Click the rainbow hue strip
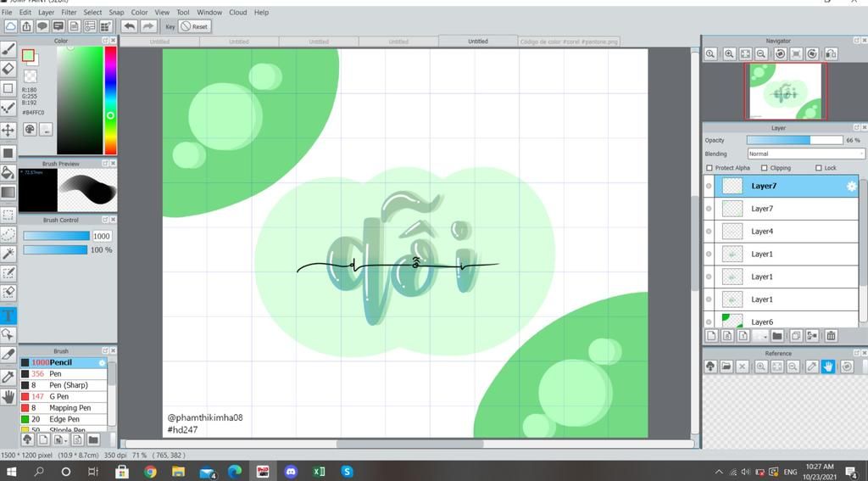 111,100
